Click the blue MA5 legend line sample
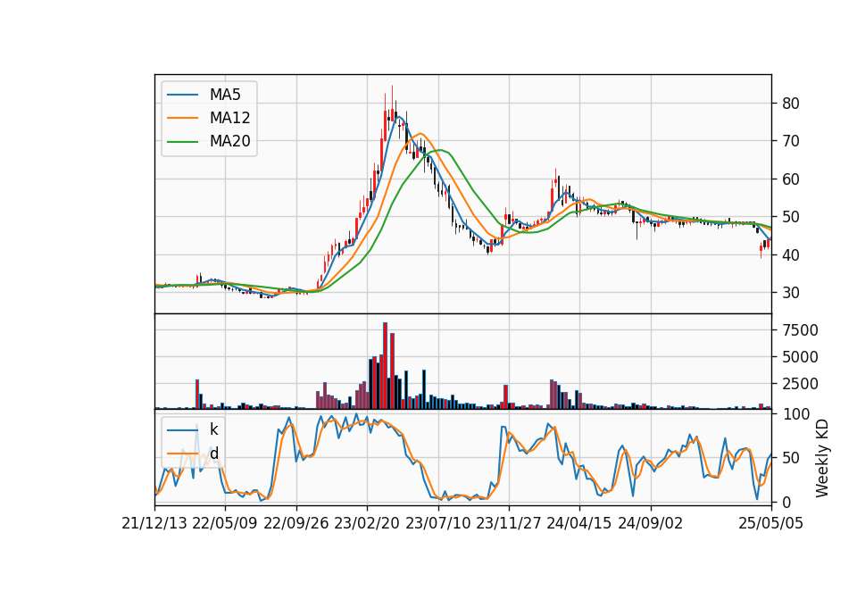This screenshot has width=857, height=616. point(182,95)
